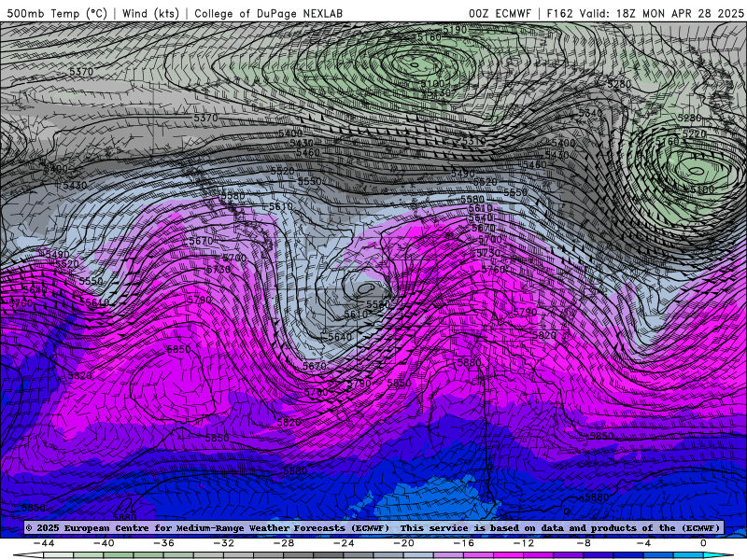Click the pale green colorbar segment under -40
Screen dimensions: 747x560
(x=89, y=555)
